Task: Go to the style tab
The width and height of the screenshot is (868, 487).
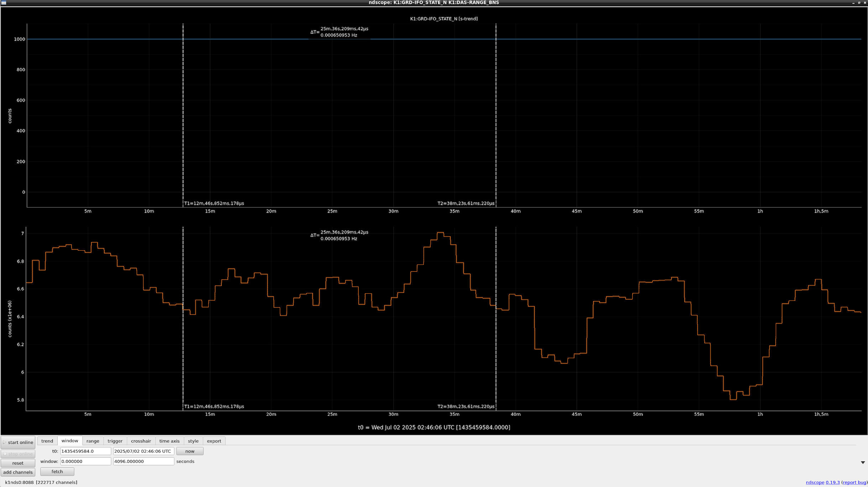Action: click(193, 441)
